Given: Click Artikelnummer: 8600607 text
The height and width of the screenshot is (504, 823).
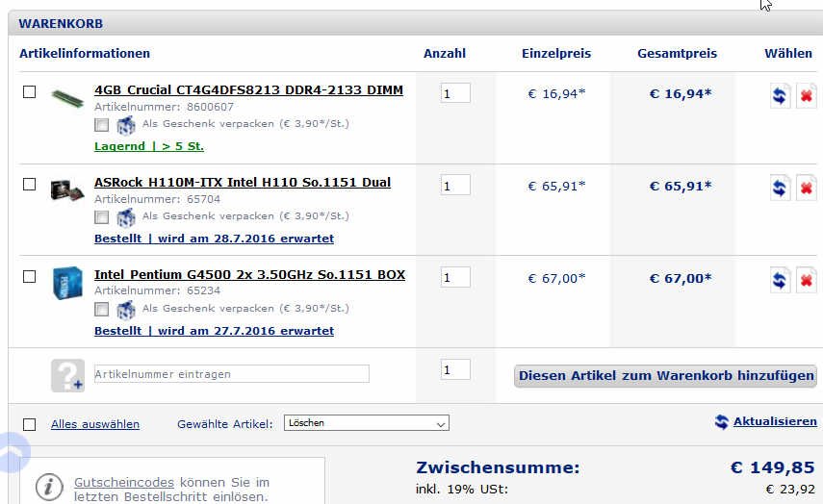Looking at the screenshot, I should pos(165,107).
